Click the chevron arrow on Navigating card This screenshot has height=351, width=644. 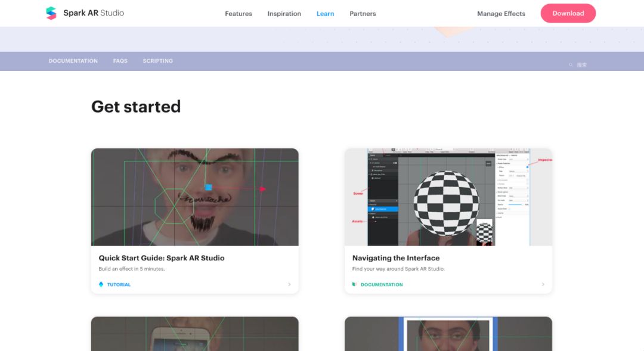543,284
